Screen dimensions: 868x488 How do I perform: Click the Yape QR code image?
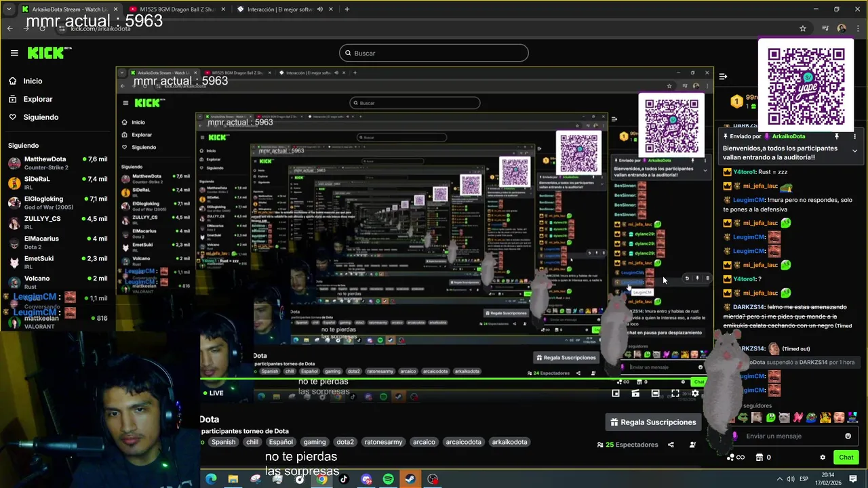(x=806, y=85)
